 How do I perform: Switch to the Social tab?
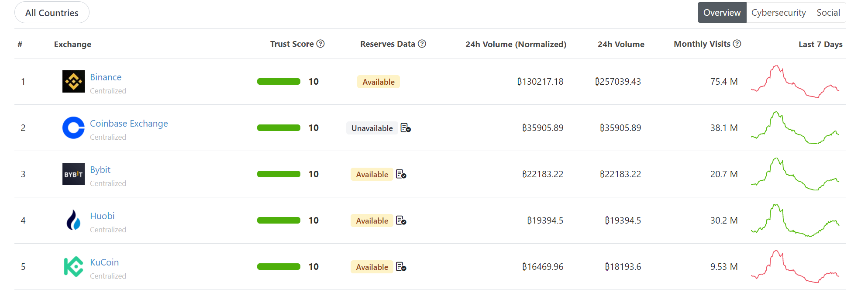coord(828,13)
